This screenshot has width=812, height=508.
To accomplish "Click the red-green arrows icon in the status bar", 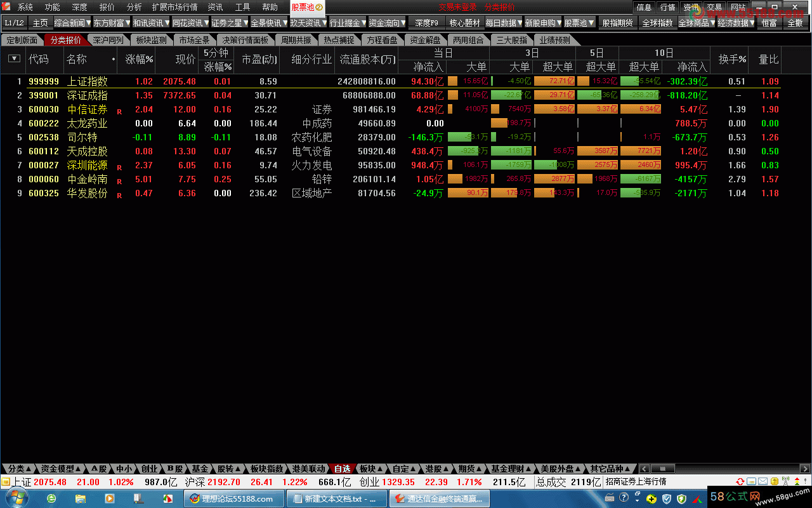I will click(x=797, y=482).
